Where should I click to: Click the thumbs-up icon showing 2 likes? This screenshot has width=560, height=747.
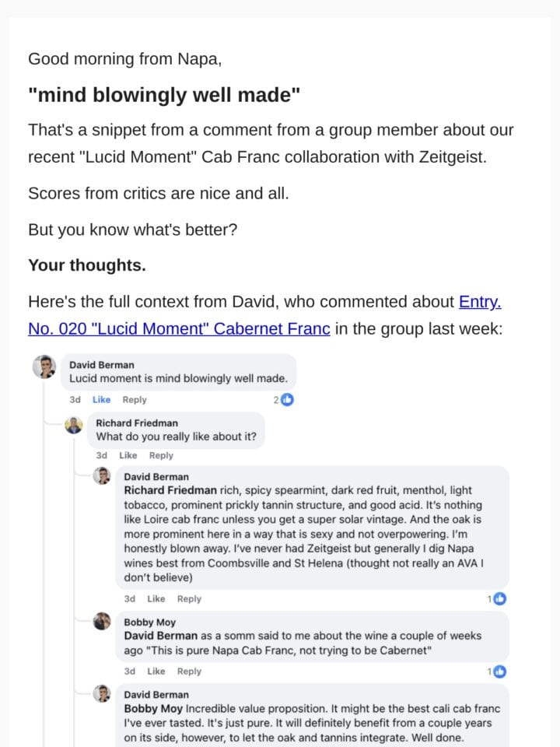pos(287,400)
